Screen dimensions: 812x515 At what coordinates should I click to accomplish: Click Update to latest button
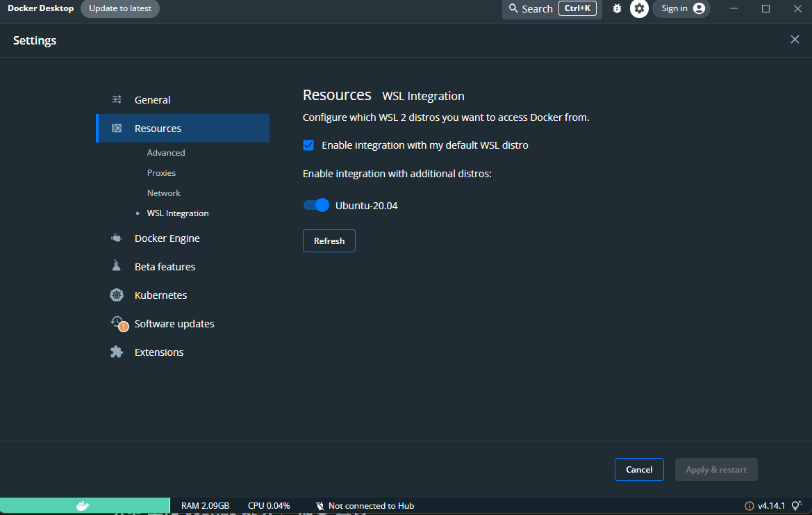pos(120,8)
